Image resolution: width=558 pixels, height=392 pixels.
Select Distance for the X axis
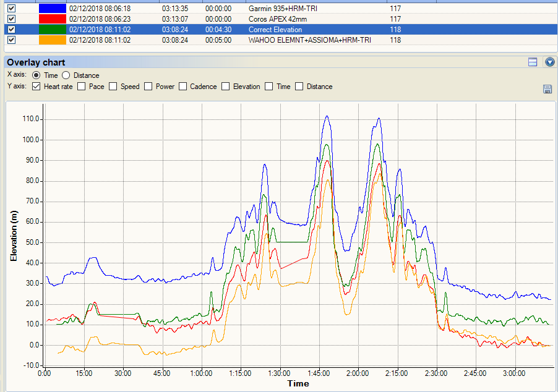click(x=66, y=75)
